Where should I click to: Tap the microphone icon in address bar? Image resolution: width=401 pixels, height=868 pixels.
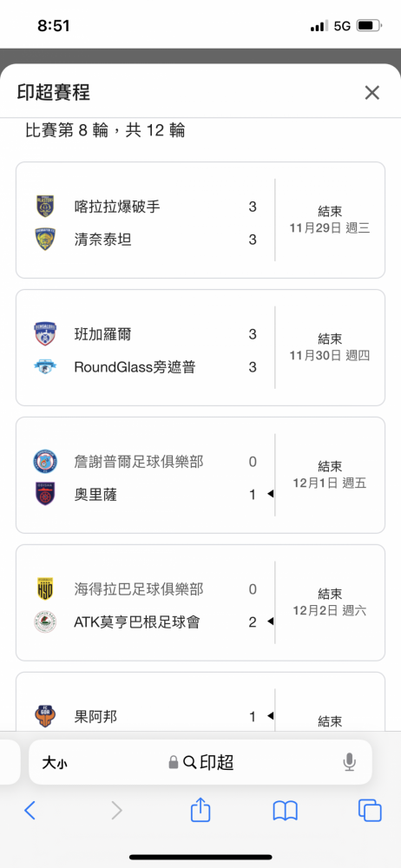click(349, 763)
